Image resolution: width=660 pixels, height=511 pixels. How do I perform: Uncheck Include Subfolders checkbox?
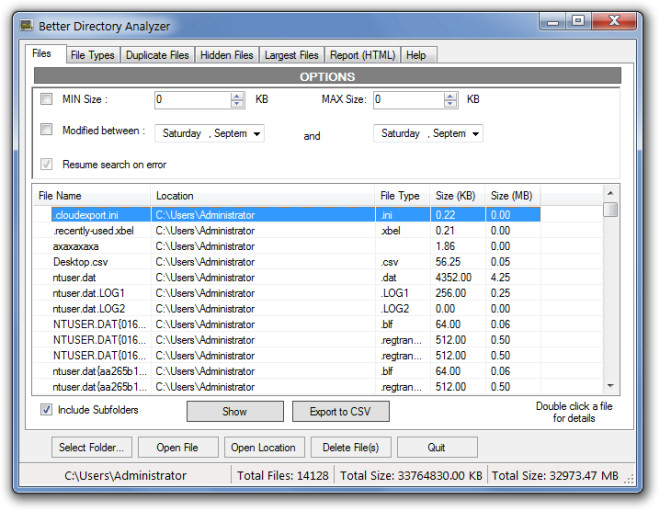(46, 410)
